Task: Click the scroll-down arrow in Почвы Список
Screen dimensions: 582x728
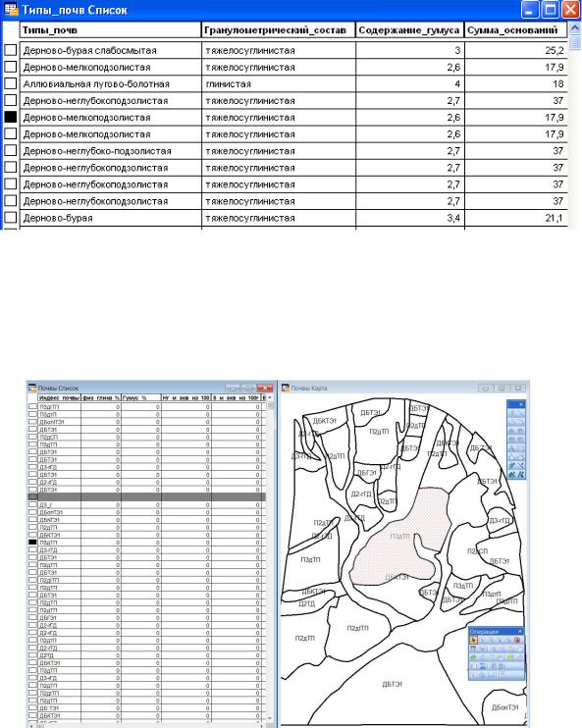Action: pyautogui.click(x=270, y=719)
